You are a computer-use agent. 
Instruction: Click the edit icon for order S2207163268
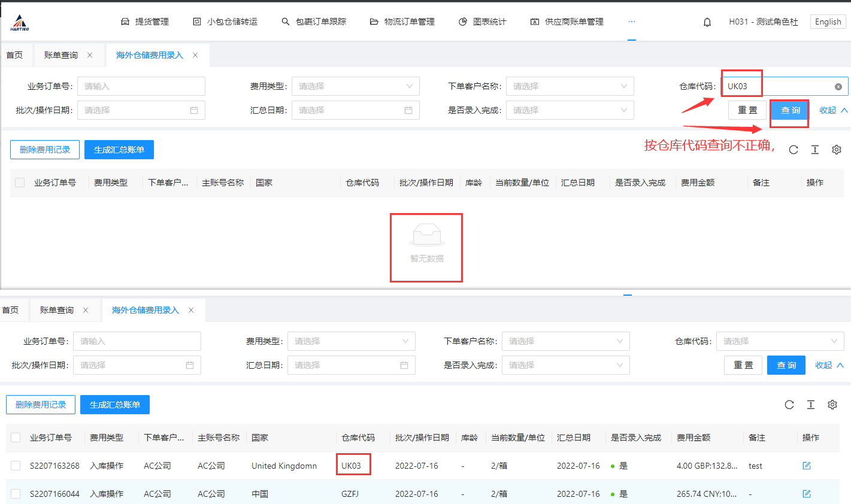(x=806, y=466)
